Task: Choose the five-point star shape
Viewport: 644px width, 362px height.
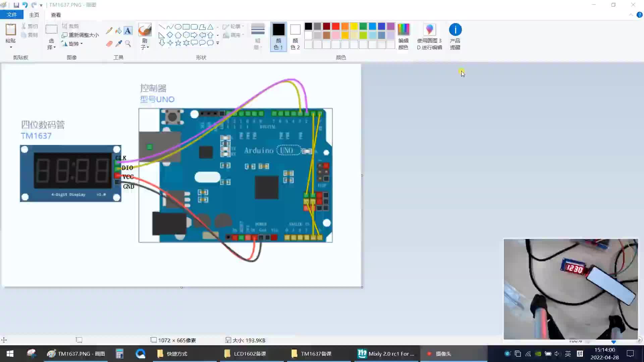Action: click(178, 43)
